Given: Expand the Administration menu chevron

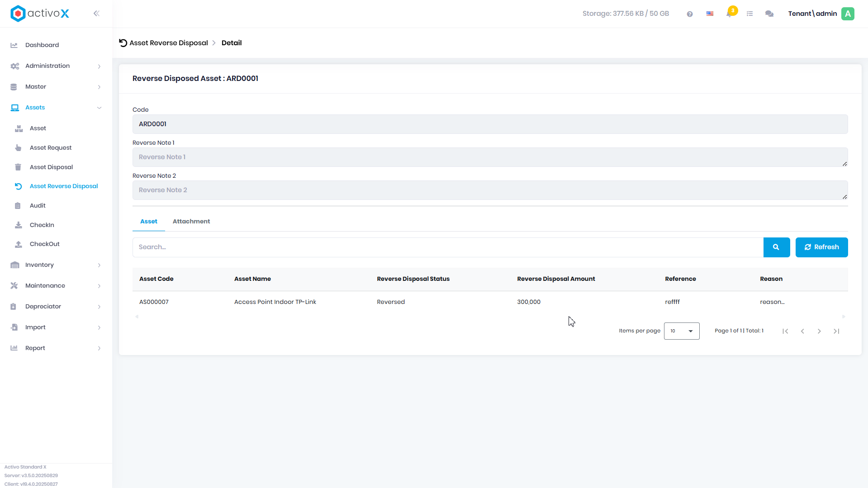Looking at the screenshot, I should (99, 66).
